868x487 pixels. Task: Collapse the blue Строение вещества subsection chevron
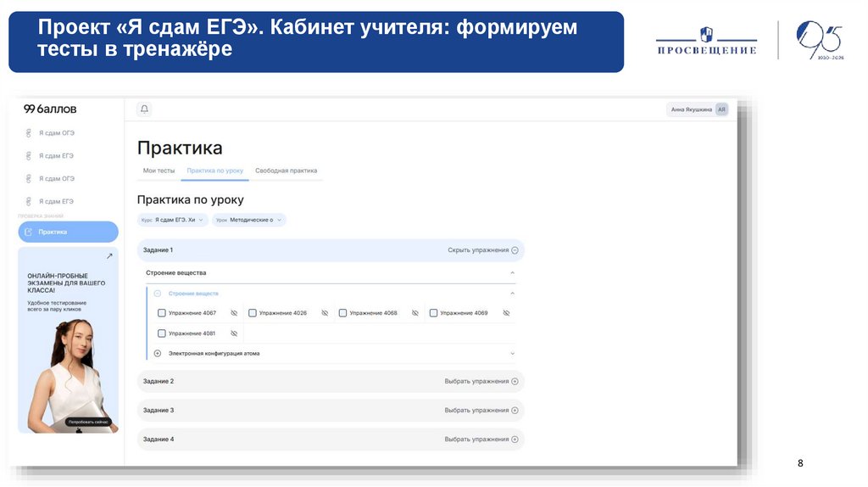[513, 293]
